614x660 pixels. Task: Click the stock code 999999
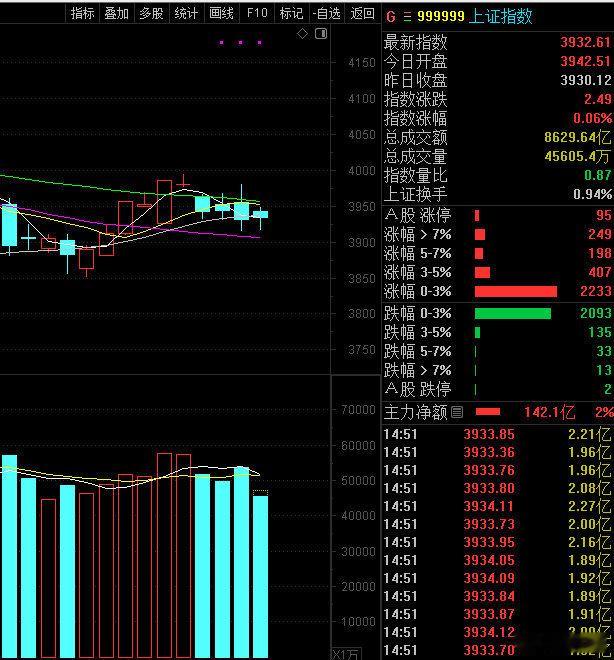tap(441, 16)
